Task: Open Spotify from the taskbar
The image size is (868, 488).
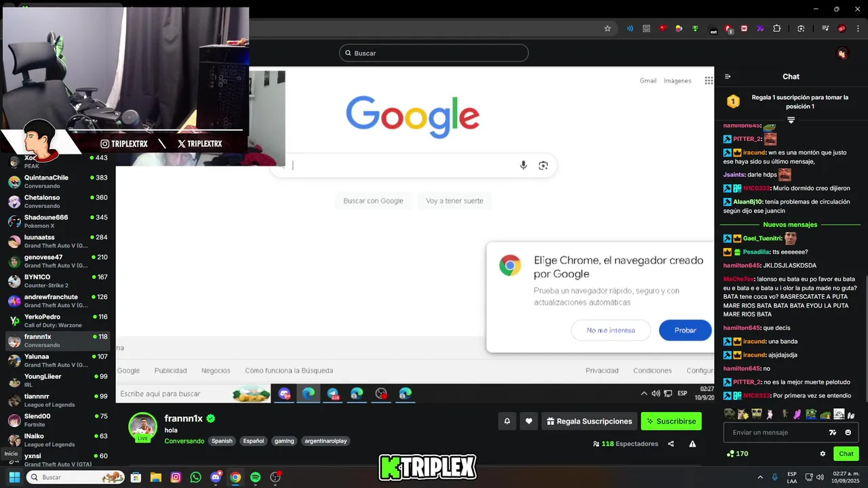Action: (255, 477)
